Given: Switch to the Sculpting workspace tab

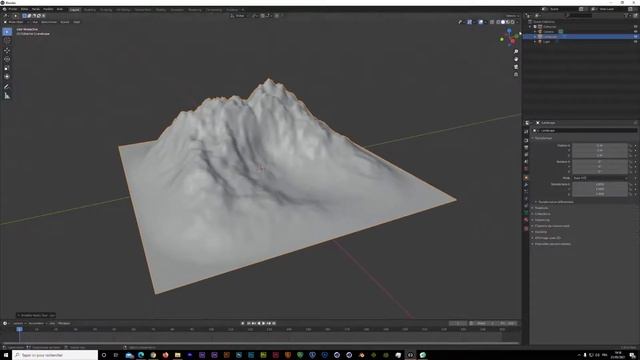Looking at the screenshot, I should click(106, 9).
